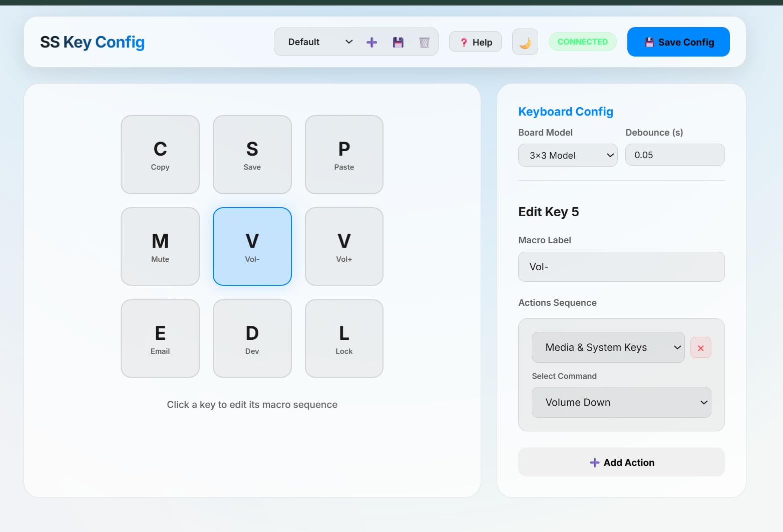Open the Board Model dropdown
Image resolution: width=783 pixels, height=532 pixels.
point(568,155)
